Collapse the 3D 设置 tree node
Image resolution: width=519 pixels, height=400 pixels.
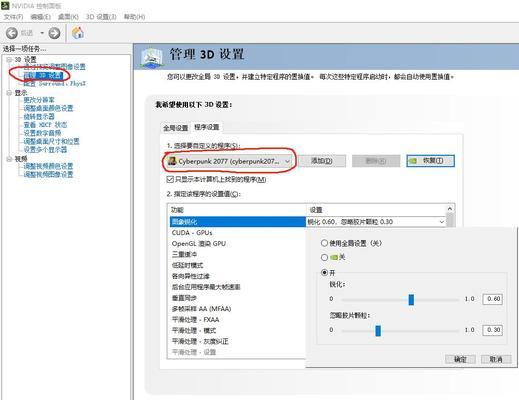9,60
